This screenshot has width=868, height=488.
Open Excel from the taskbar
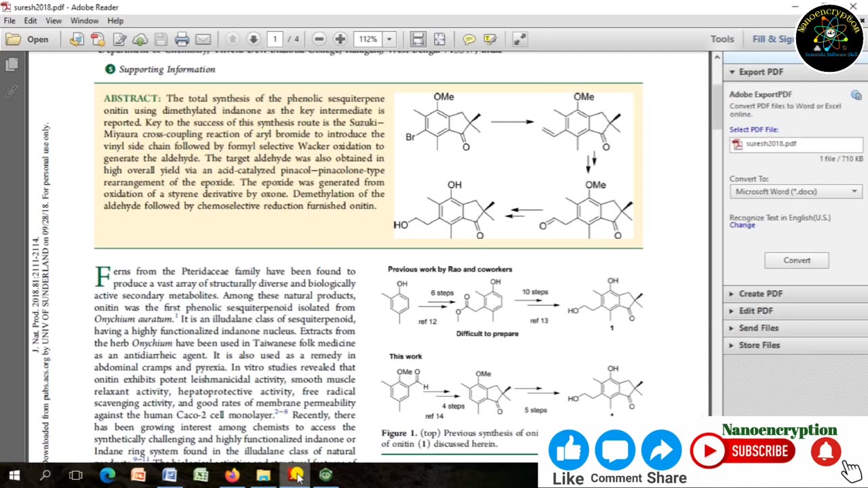point(201,475)
